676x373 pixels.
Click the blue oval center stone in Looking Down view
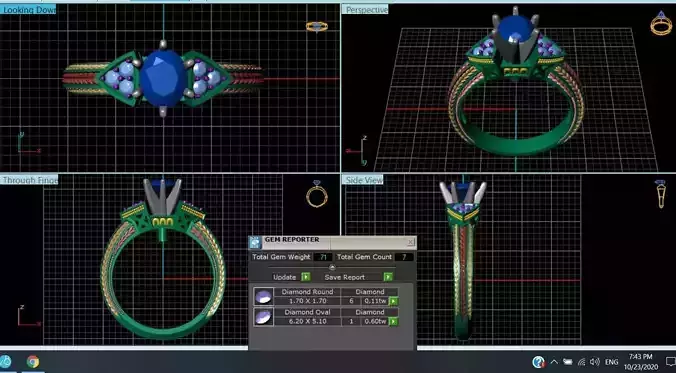click(x=163, y=78)
